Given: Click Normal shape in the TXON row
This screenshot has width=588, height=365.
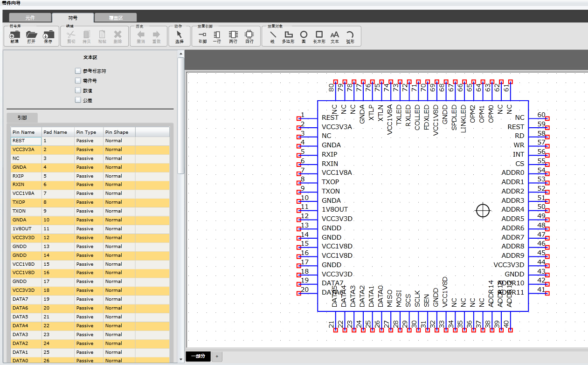Looking at the screenshot, I should (x=119, y=211).
